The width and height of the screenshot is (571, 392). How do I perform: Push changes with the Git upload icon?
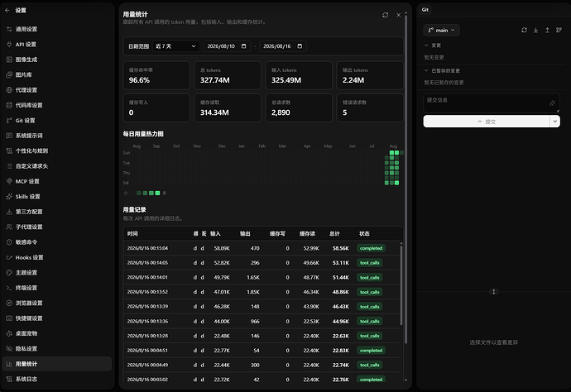[x=547, y=31]
